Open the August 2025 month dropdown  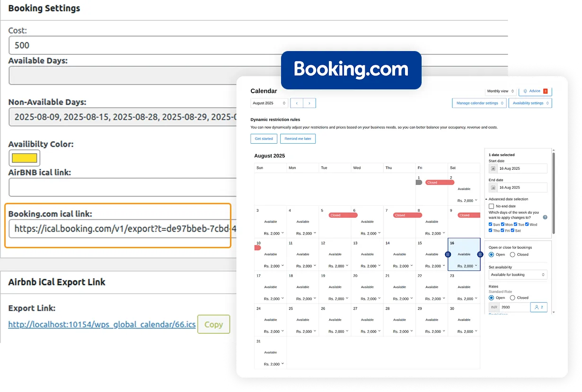point(269,103)
